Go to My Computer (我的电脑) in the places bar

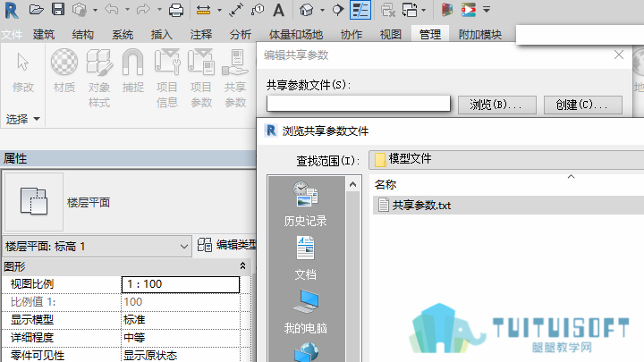point(305,312)
